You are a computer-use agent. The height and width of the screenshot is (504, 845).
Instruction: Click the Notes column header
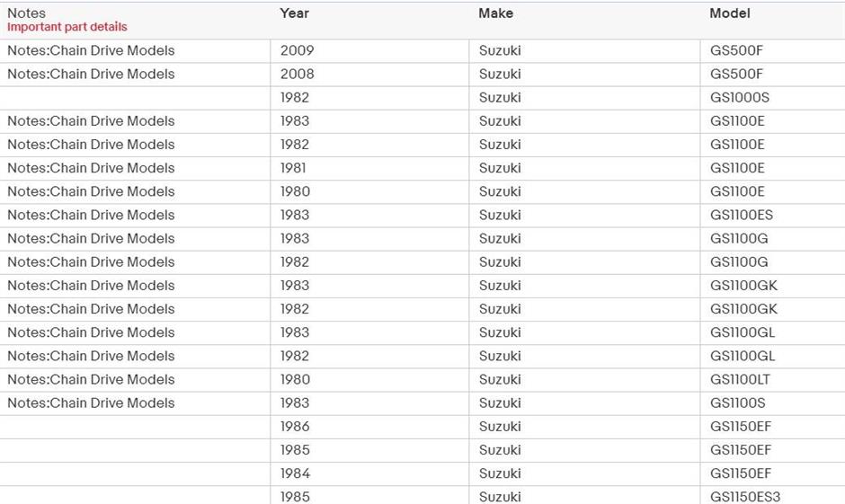[26, 13]
